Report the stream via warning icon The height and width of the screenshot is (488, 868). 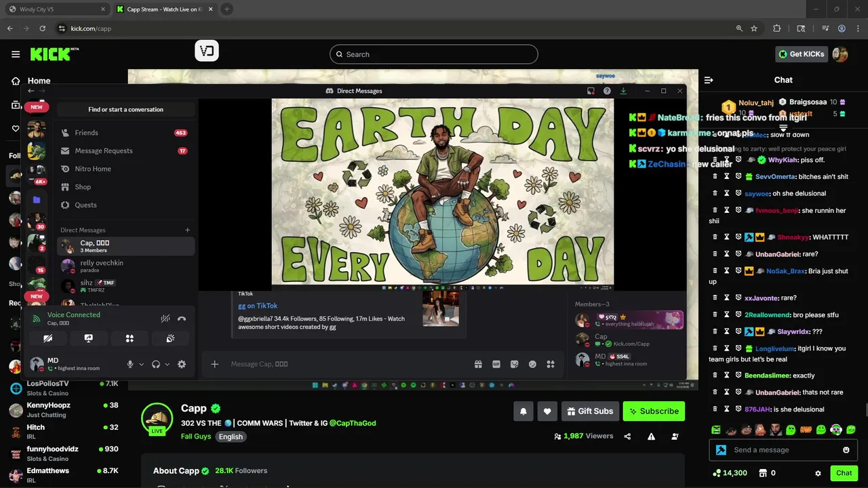click(x=651, y=436)
